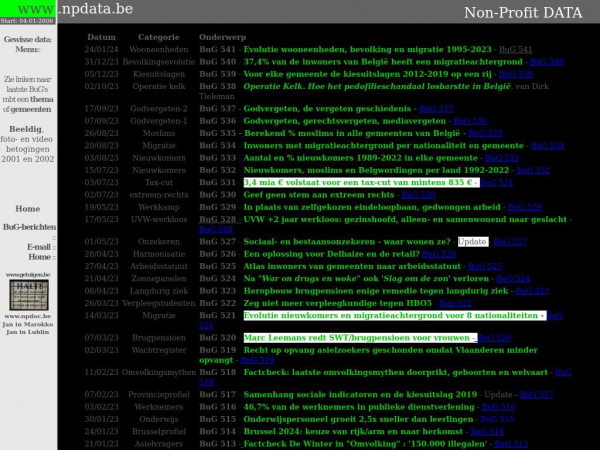Open the BuG 527 link after Update
The image size is (600, 450).
point(510,241)
